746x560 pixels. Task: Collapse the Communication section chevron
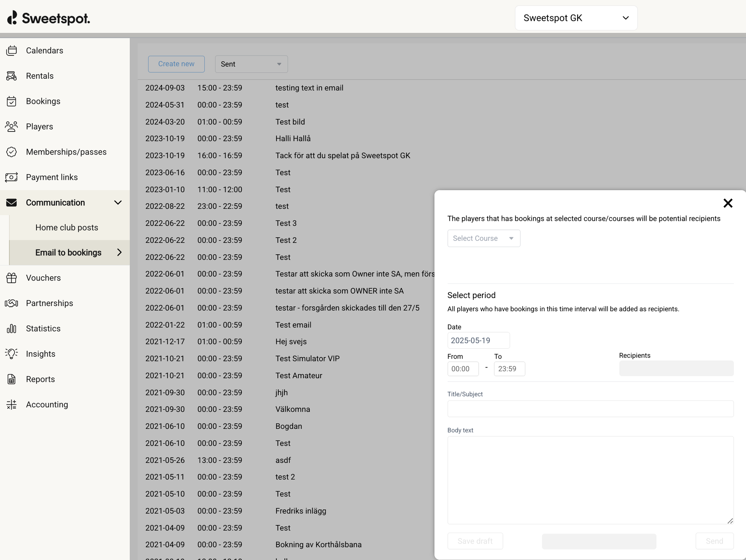pyautogui.click(x=118, y=202)
